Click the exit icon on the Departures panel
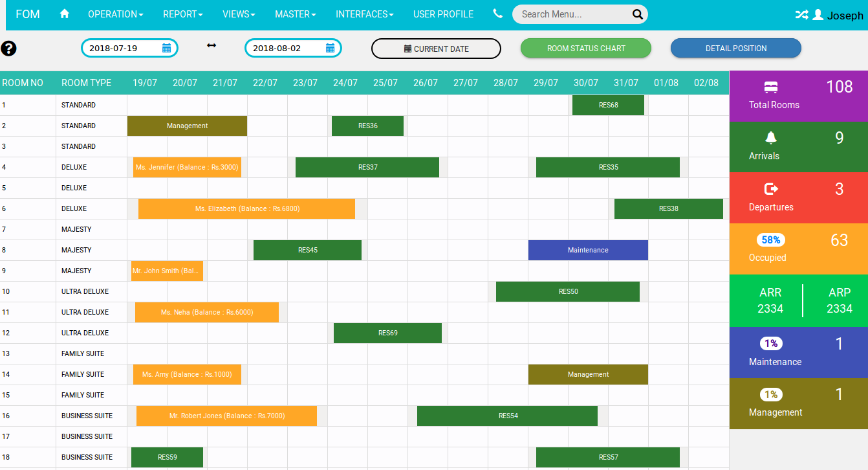The width and height of the screenshot is (868, 470). [x=770, y=188]
